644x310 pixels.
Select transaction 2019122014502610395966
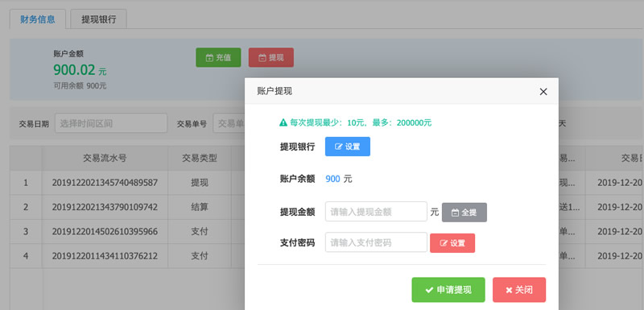point(105,232)
